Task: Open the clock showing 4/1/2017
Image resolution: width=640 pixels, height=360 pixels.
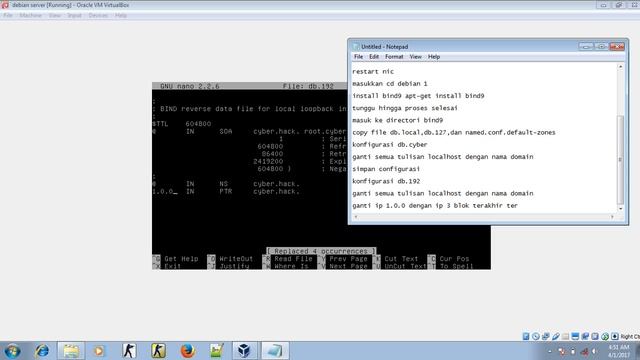Action: [x=619, y=351]
